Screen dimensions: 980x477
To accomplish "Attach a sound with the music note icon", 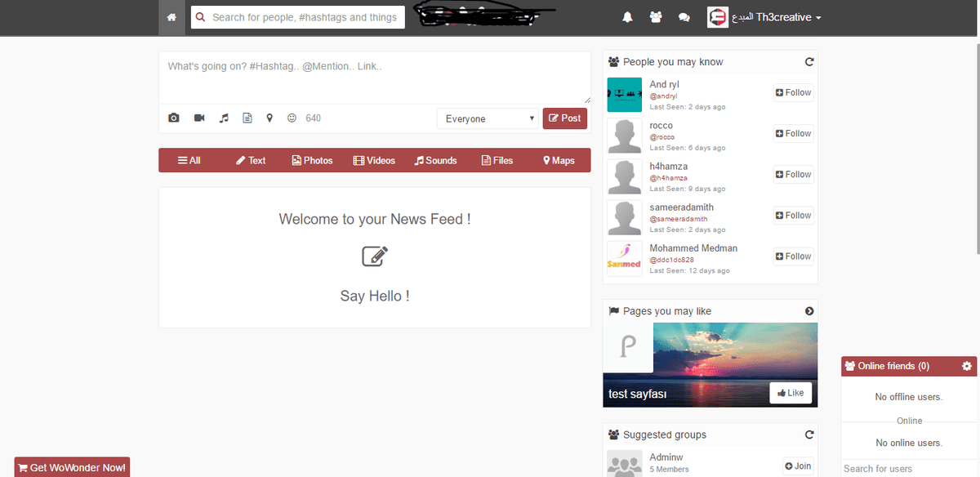I will click(x=224, y=118).
